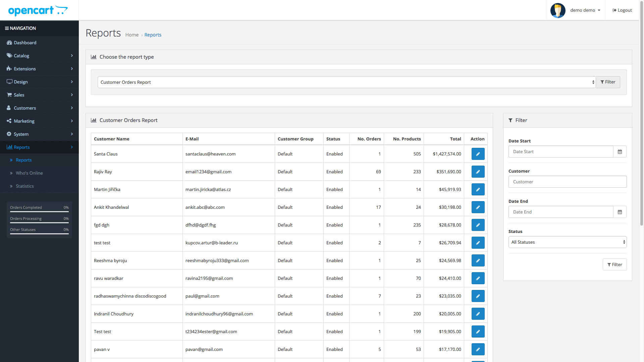This screenshot has width=644, height=362.
Task: Click the Catalog tag icon
Action: click(9, 56)
